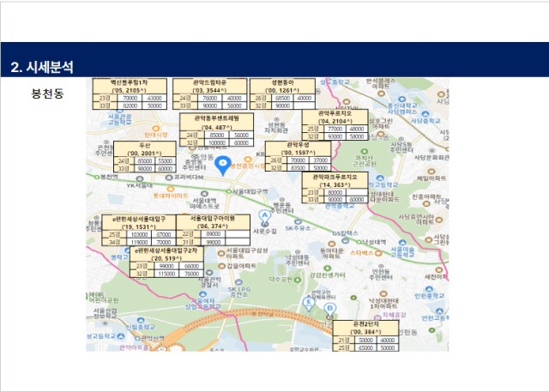This screenshot has width=549, height=392.
Task: Click the 프라비다M gray building icon
Action: point(169,178)
